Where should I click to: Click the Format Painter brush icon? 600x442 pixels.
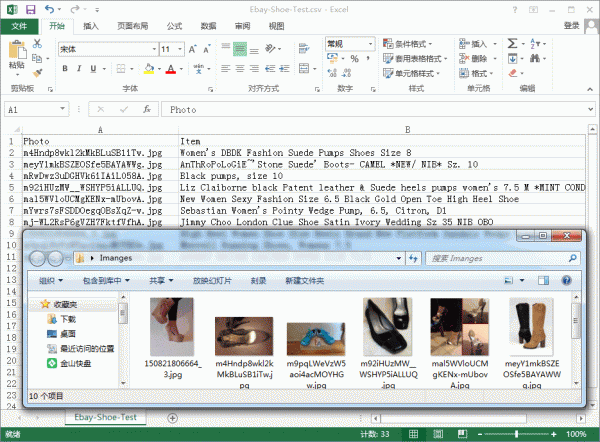tap(37, 73)
